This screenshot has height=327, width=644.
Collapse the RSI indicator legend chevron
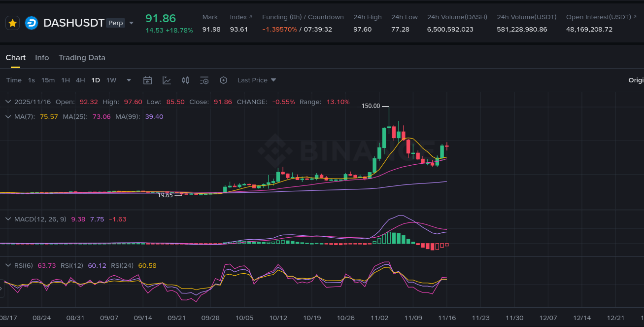click(x=8, y=266)
